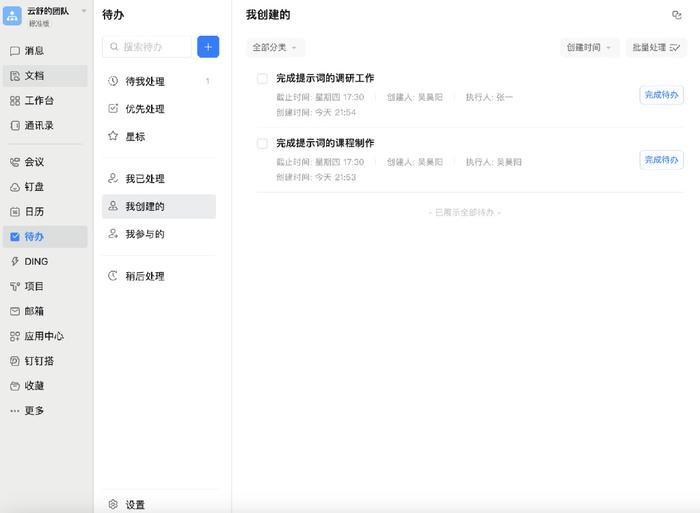Open the 日历 calendar icon
700x513 pixels.
click(x=15, y=212)
